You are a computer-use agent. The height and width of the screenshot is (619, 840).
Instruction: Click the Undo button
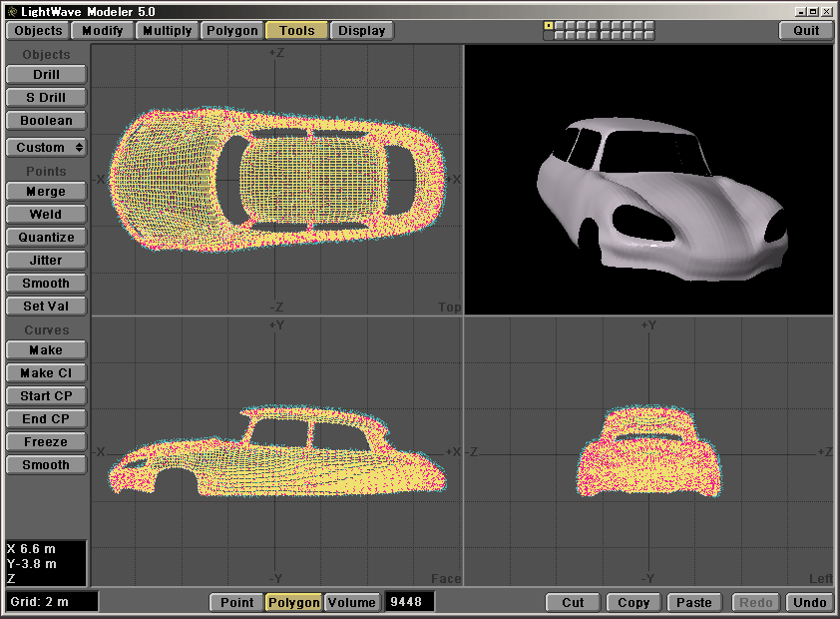(x=809, y=603)
